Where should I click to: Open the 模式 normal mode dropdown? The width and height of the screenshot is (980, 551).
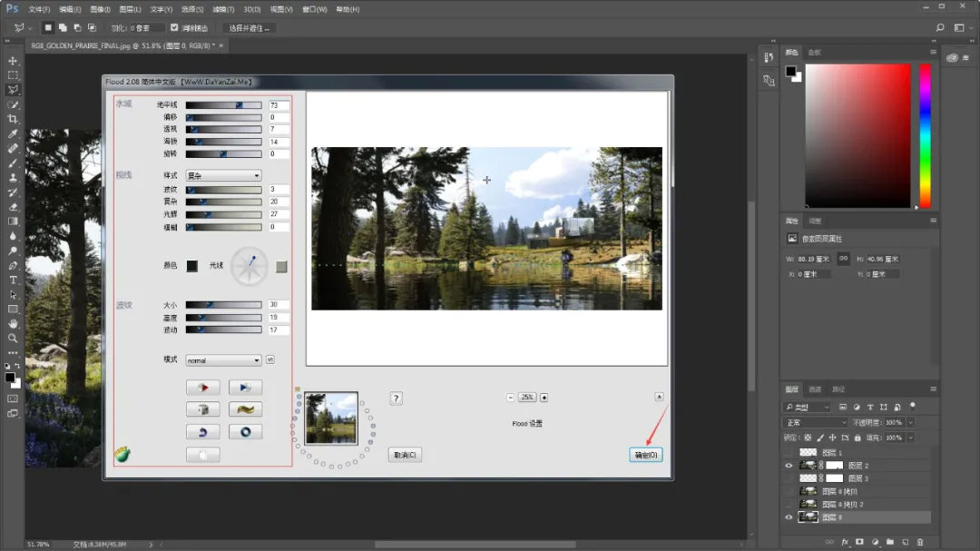[223, 360]
